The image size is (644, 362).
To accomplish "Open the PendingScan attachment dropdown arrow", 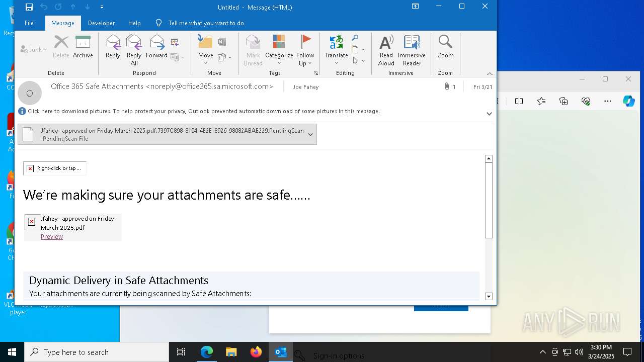I will click(x=310, y=134).
